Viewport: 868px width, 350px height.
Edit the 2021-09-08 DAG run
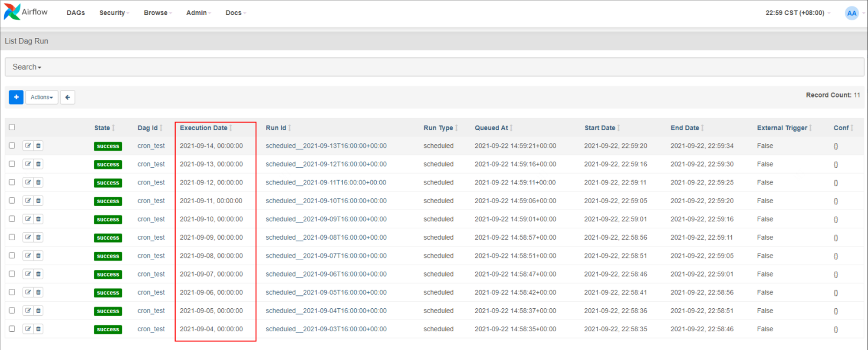28,256
